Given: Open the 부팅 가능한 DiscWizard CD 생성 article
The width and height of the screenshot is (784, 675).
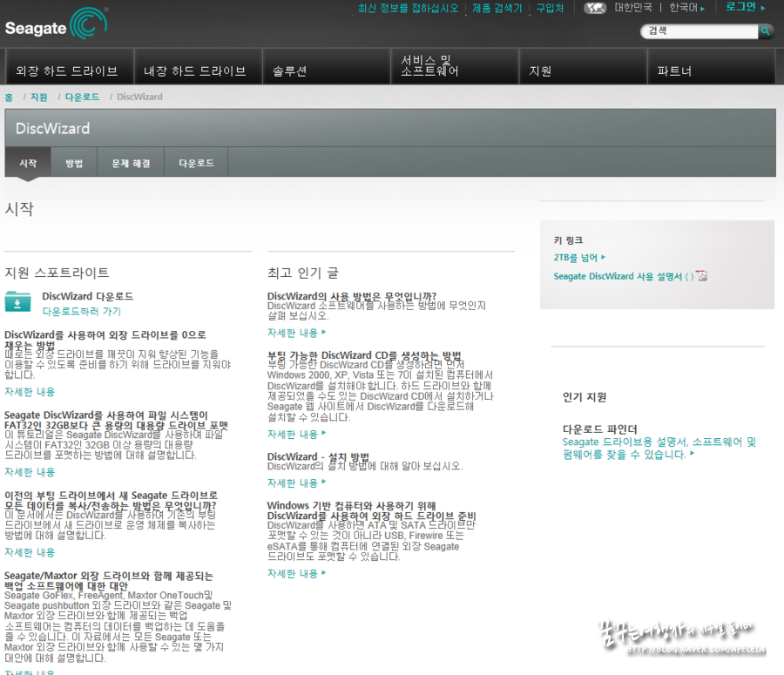Looking at the screenshot, I should 364,355.
